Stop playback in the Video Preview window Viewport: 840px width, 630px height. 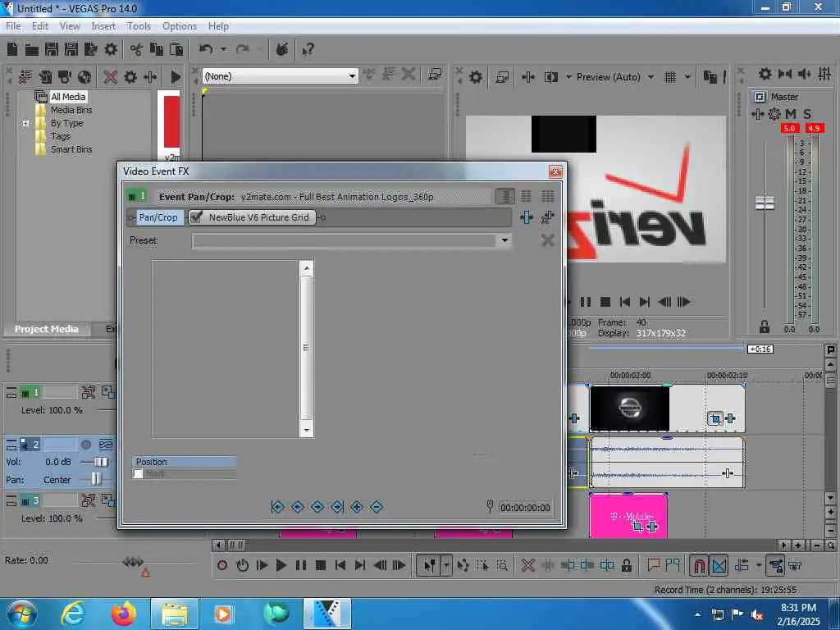click(605, 302)
